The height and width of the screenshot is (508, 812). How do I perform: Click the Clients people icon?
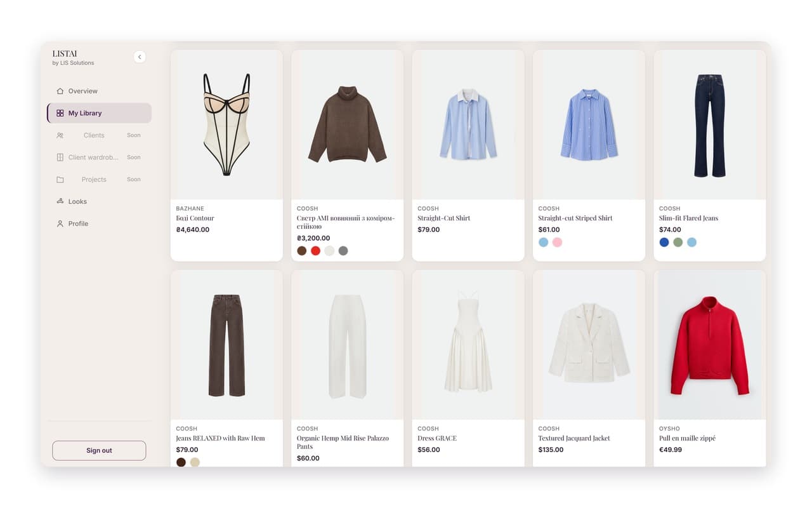60,135
